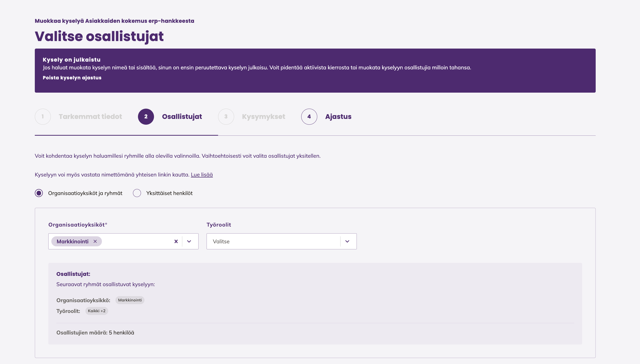Click the Kaikki +2 työroolit badge
Viewport: 640px width, 364px height.
coord(97,311)
